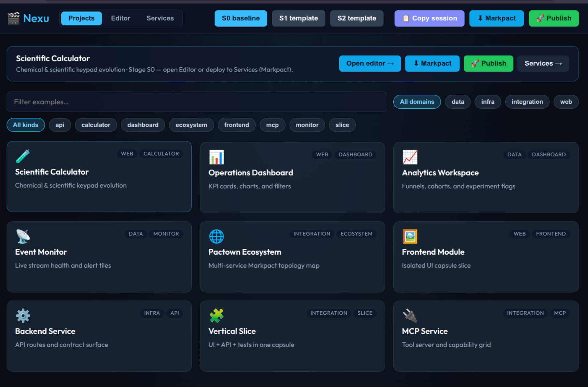Viewport: 588px width, 387px height.
Task: Filter by the slice kind chip
Action: click(342, 125)
